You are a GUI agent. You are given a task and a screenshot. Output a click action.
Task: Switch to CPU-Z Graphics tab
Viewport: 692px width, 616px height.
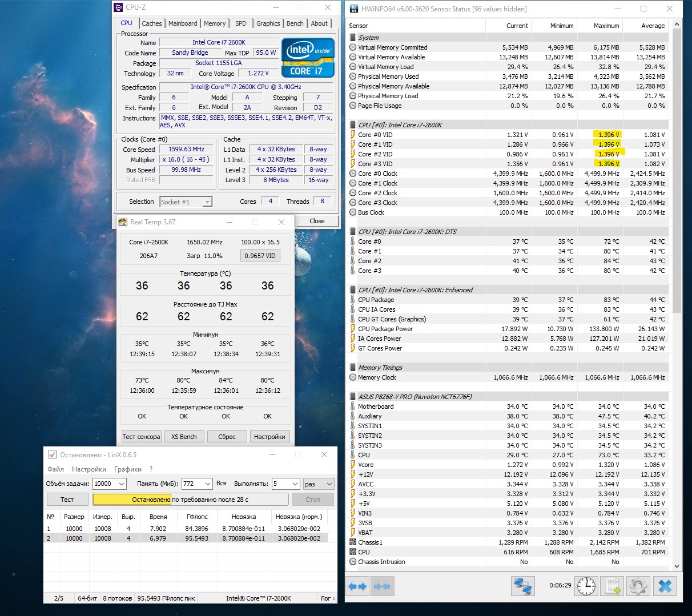click(268, 23)
